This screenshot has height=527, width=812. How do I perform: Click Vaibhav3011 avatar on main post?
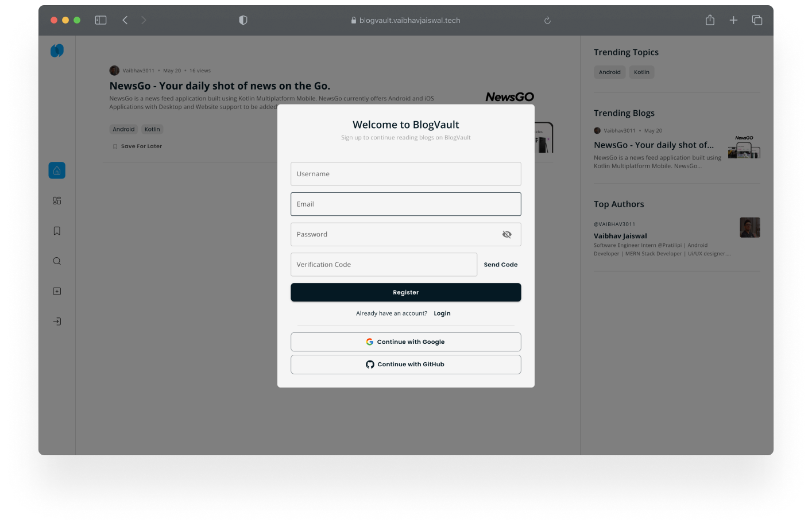coord(114,71)
